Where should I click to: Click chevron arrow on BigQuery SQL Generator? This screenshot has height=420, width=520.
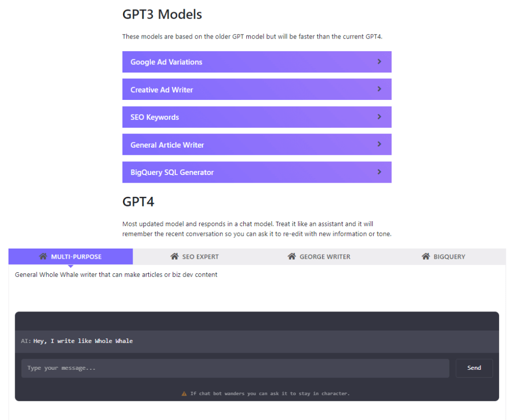pos(379,172)
